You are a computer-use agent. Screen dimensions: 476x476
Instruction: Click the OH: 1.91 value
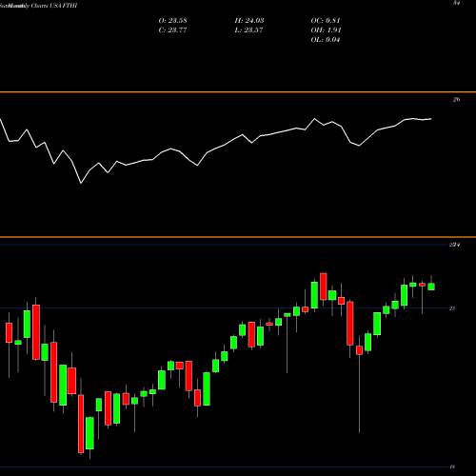point(326,30)
